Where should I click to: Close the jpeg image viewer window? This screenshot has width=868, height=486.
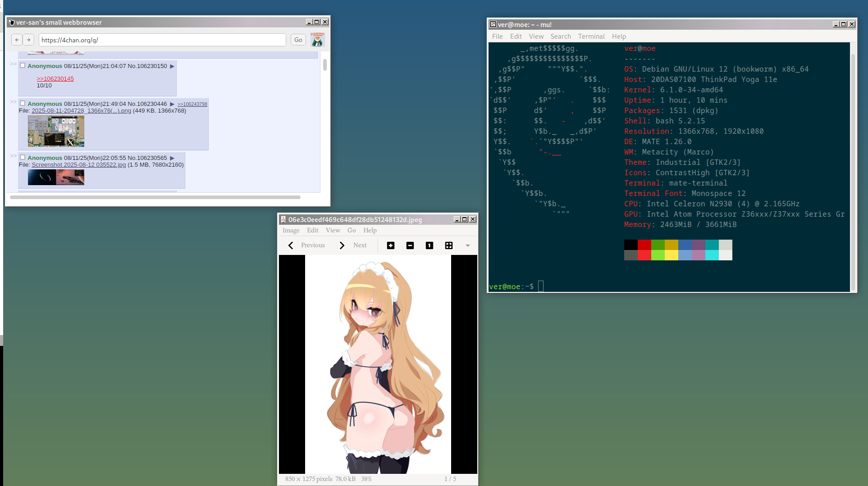473,219
